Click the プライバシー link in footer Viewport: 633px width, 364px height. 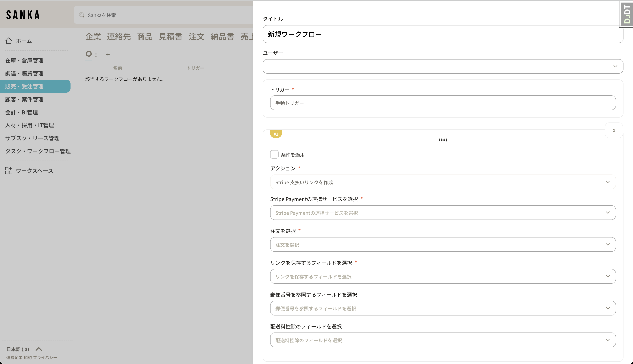[x=45, y=357]
